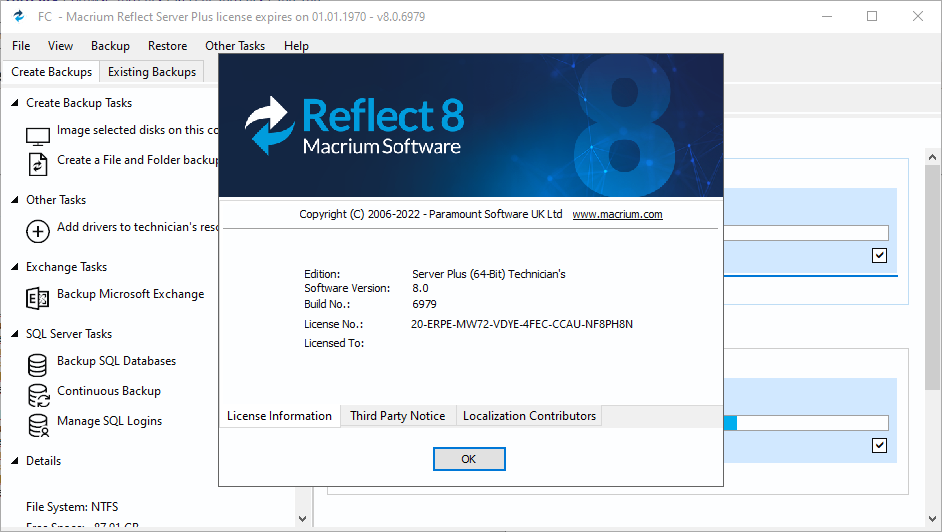942x532 pixels.
Task: Click the Continuous Backup icon
Action: pyautogui.click(x=38, y=396)
